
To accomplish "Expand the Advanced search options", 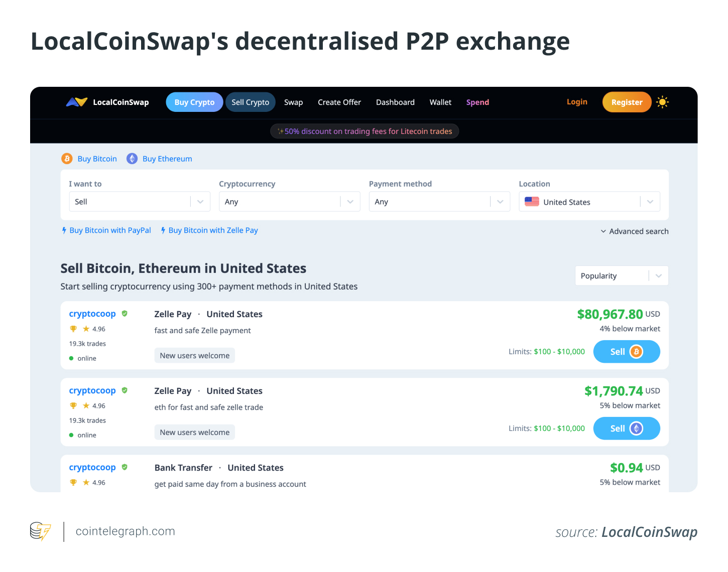I will [x=635, y=231].
